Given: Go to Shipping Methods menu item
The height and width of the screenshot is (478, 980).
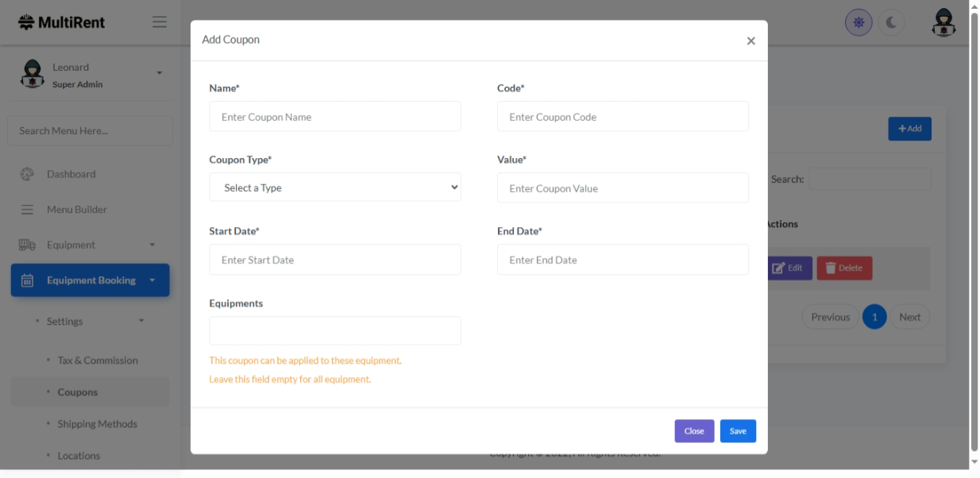Looking at the screenshot, I should 97,424.
